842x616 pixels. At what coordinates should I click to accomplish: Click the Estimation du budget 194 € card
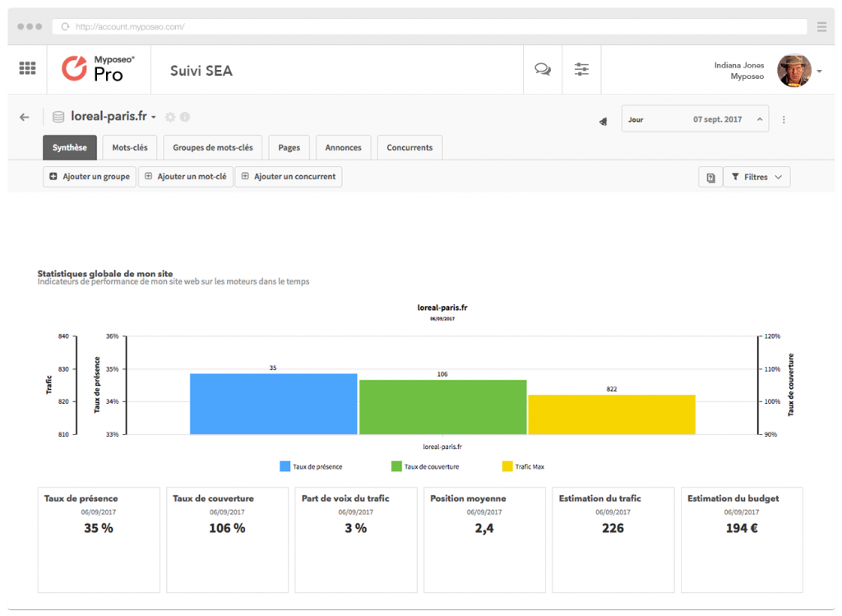[x=743, y=540]
